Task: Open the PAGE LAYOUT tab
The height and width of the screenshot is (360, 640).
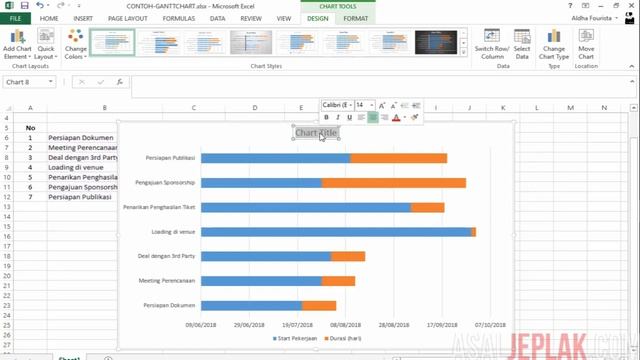Action: coord(128,18)
